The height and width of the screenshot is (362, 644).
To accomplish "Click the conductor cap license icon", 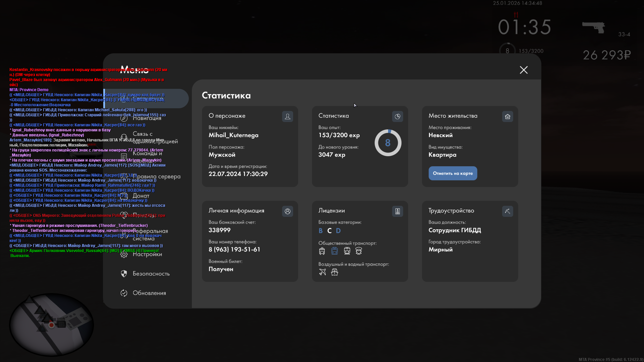I will (x=359, y=251).
